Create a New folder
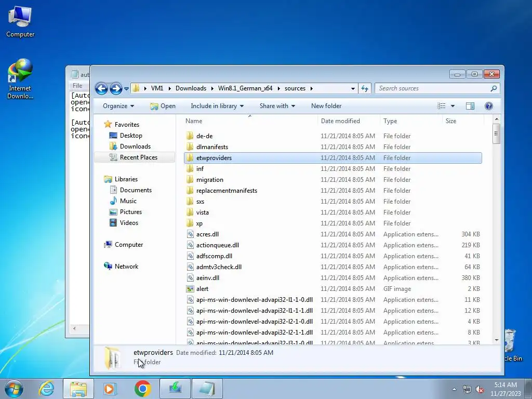This screenshot has height=399, width=532. click(x=326, y=106)
